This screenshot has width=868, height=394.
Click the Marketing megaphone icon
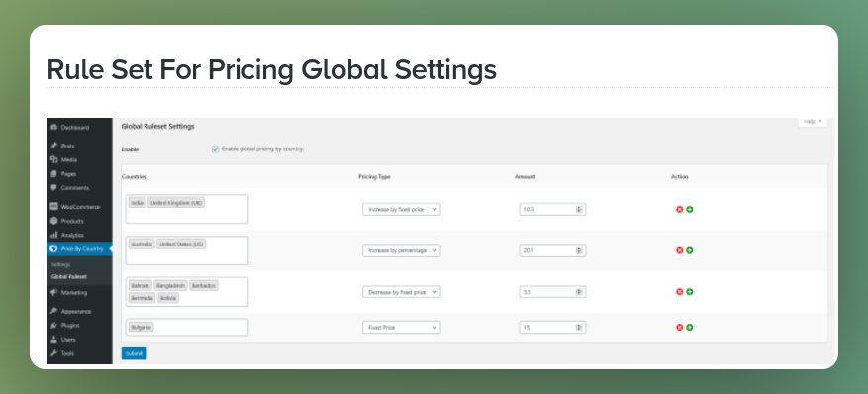(x=53, y=292)
